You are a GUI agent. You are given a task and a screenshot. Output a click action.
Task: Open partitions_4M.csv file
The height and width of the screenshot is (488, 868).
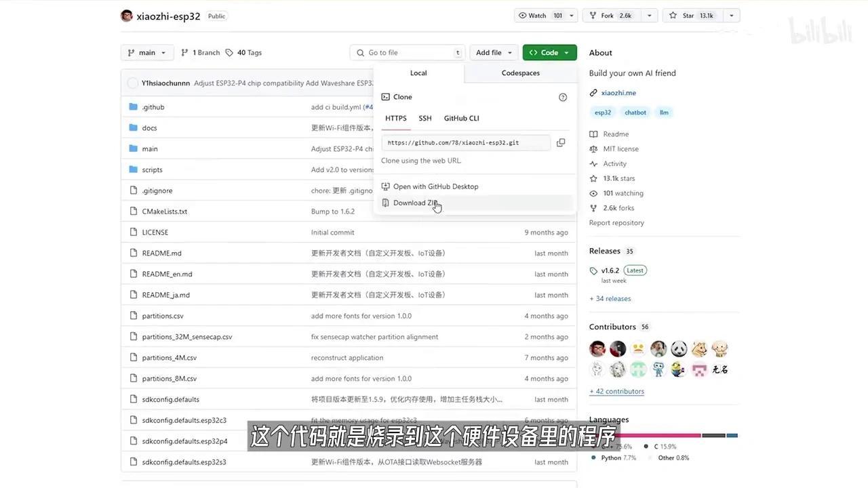pyautogui.click(x=169, y=358)
